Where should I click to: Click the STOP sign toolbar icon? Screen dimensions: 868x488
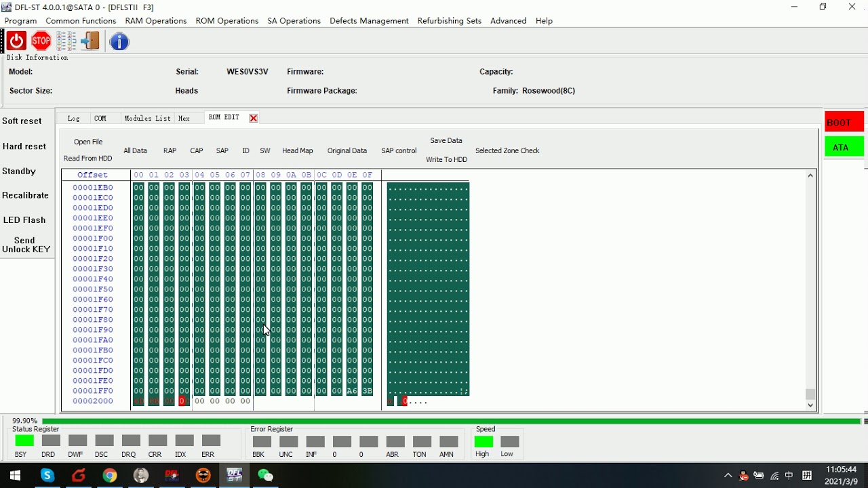(x=41, y=41)
